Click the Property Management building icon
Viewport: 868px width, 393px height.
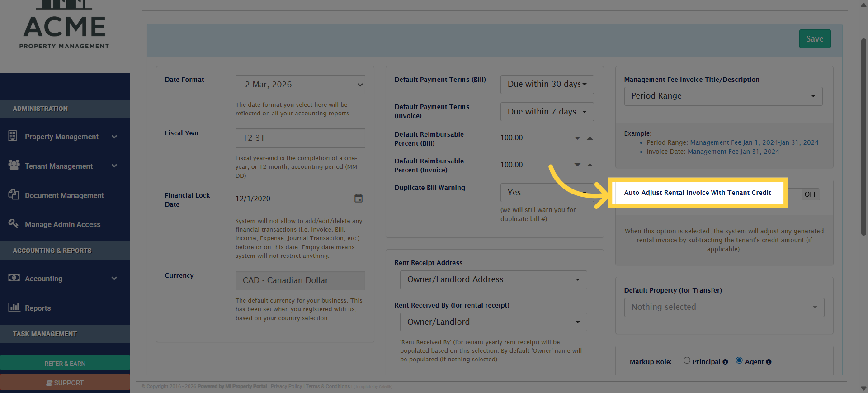pyautogui.click(x=13, y=136)
